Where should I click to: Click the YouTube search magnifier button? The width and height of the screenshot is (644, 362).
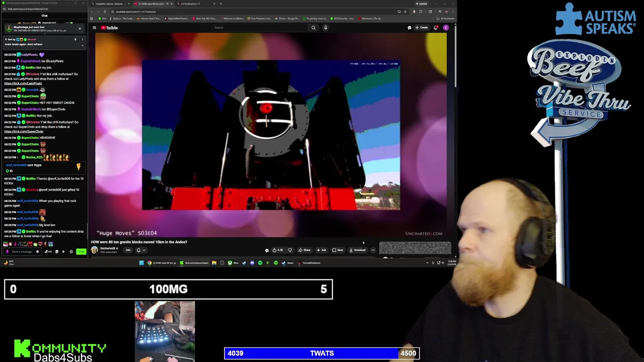(313, 28)
